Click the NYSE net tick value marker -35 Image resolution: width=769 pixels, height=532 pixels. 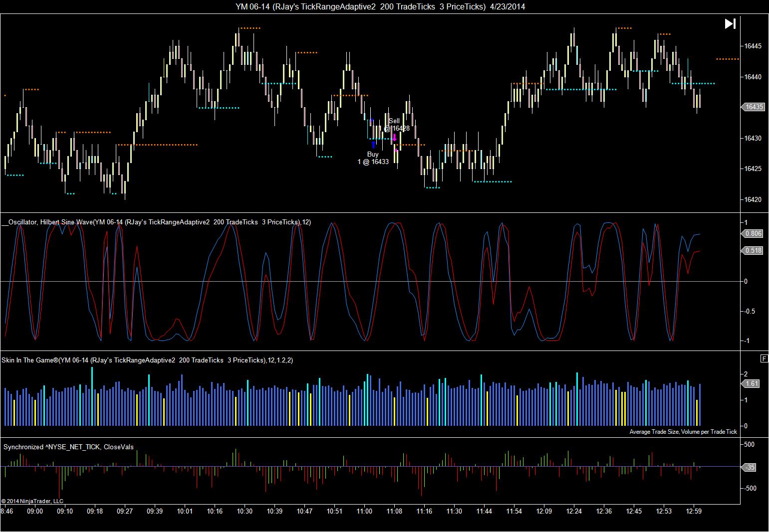pos(750,467)
